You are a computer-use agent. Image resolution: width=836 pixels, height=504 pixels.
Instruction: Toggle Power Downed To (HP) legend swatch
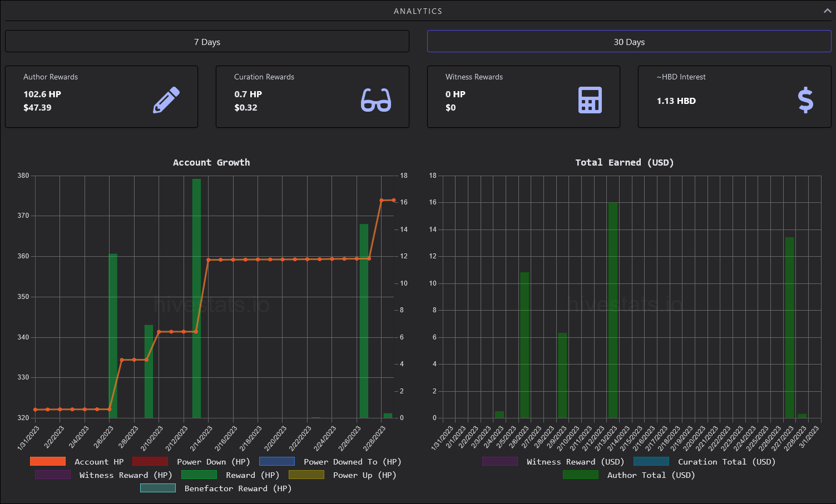tap(277, 461)
